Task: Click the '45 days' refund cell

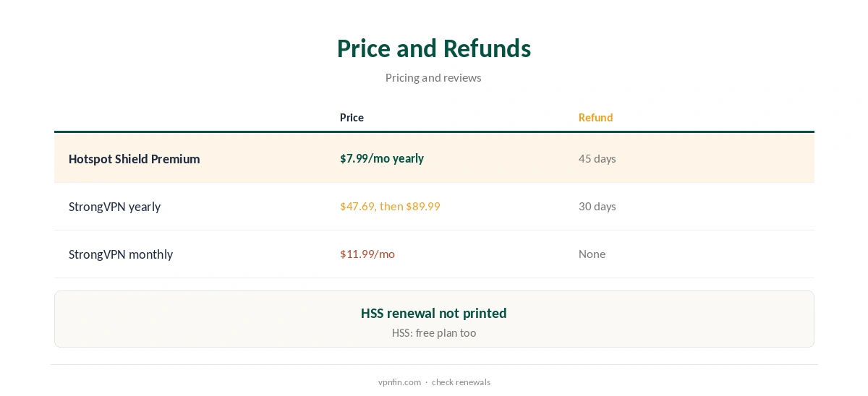Action: [x=597, y=158]
